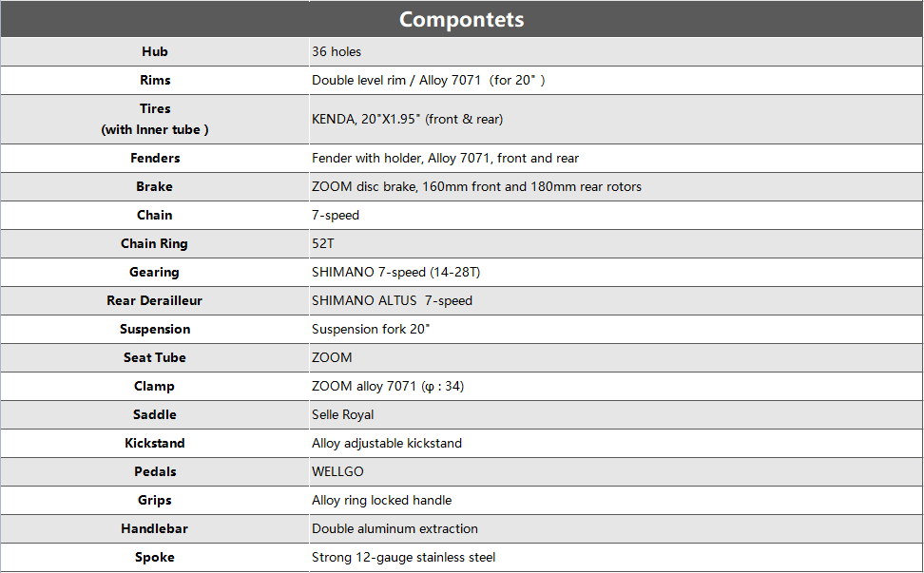Select the Fenders row label
Screen dimensions: 924x573
[x=154, y=158]
